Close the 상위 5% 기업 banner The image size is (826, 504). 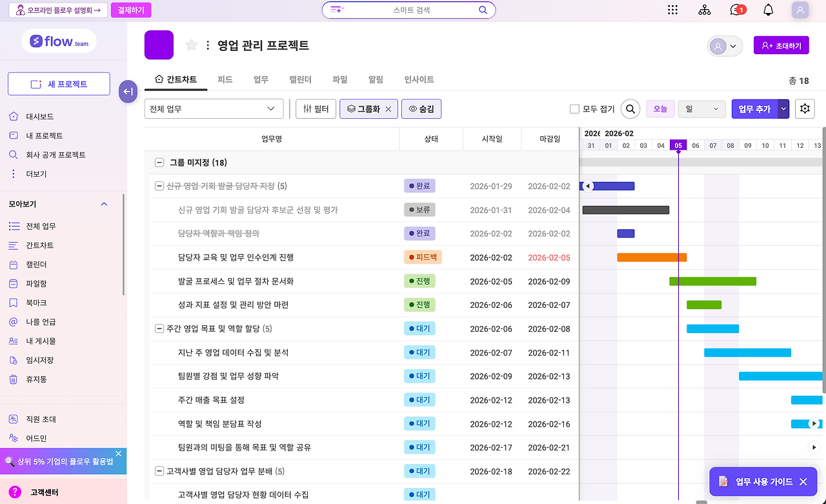[118, 454]
